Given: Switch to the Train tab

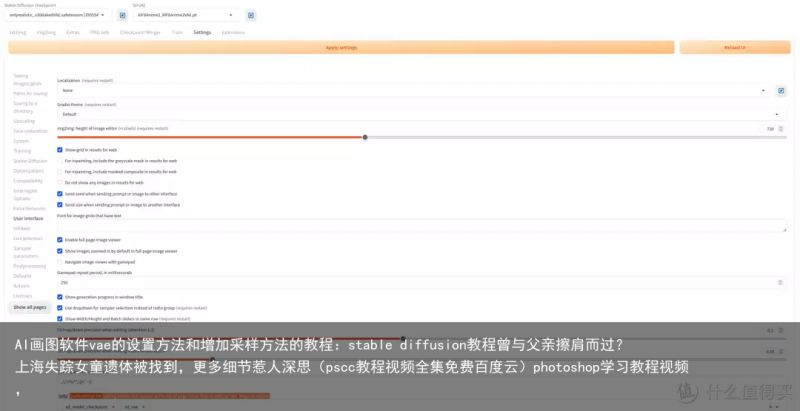Looking at the screenshot, I should pyautogui.click(x=177, y=32).
